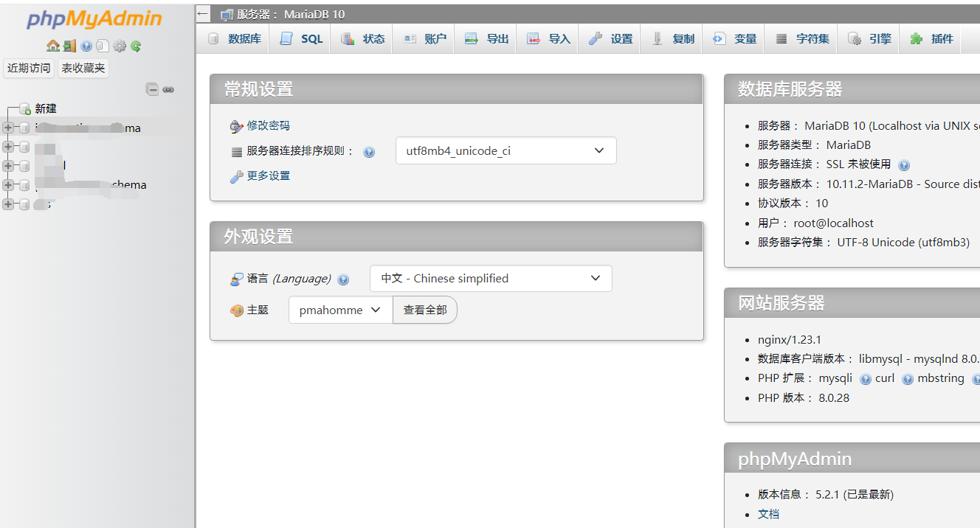Expand the database ending in 'chema'

point(8,184)
